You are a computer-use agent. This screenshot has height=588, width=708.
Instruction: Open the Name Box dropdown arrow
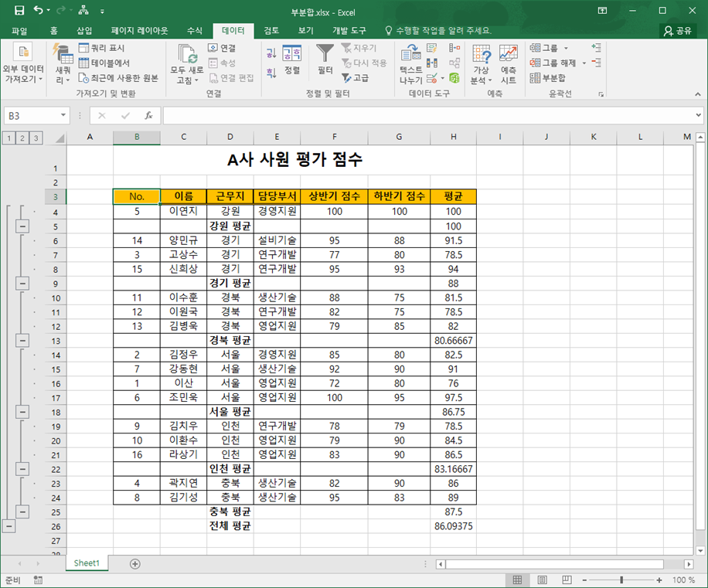click(x=63, y=116)
